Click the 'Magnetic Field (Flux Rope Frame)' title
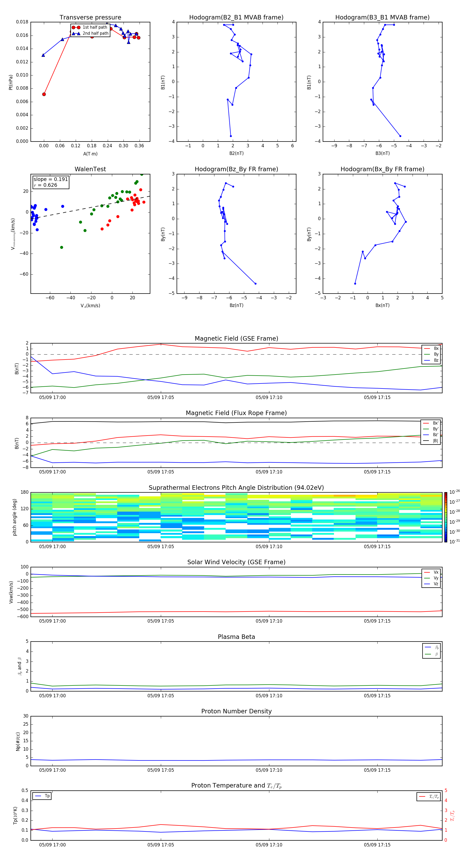Screen dimensions: 473x868 click(236, 413)
